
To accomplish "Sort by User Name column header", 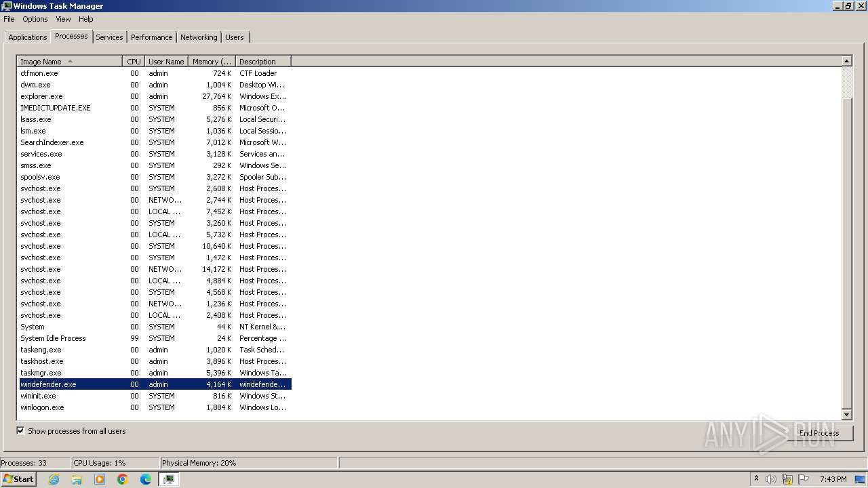I will 167,62.
